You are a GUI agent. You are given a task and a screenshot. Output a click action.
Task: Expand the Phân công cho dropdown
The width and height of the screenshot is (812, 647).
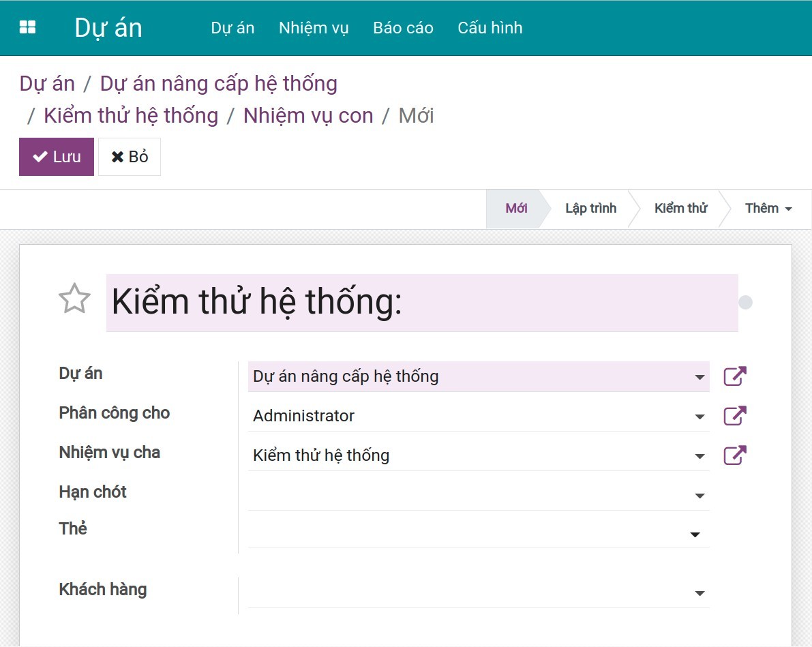point(698,417)
